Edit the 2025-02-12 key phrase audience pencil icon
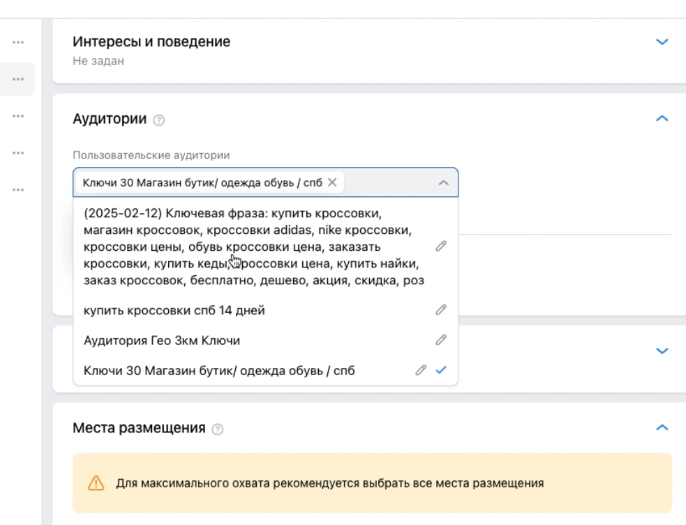This screenshot has width=686, height=525. (441, 246)
